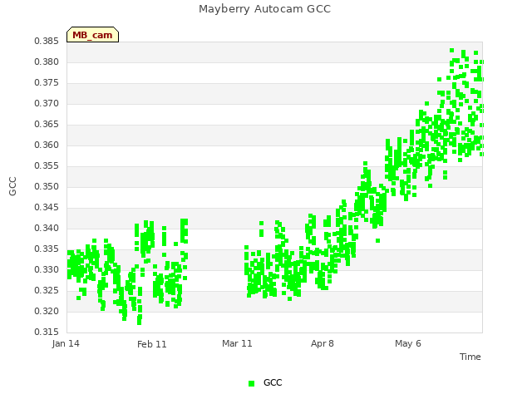Viewport: 532px width, 399px height.
Task: Click the 0.345 y-axis tick label
Action: (47, 207)
